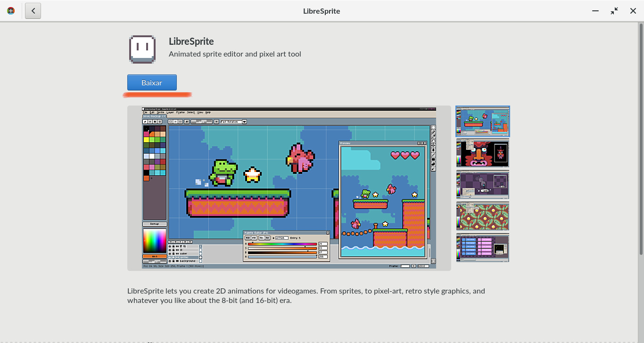
Task: Select the first thumbnail with the frog platformer
Action: point(482,122)
